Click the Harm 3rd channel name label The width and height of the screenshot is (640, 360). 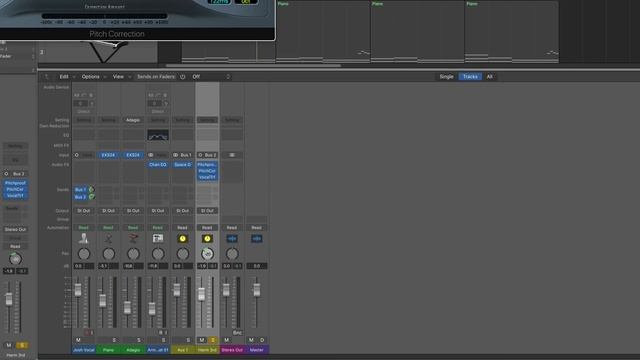207,350
